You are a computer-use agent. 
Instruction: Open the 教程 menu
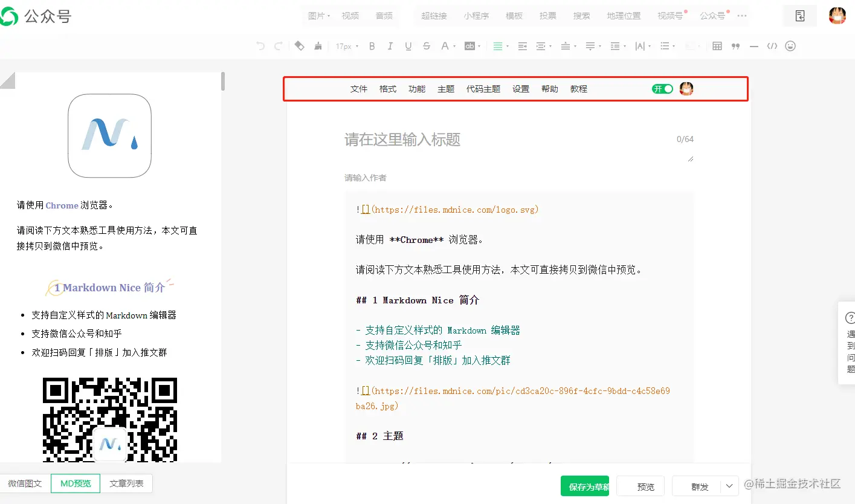click(x=579, y=89)
